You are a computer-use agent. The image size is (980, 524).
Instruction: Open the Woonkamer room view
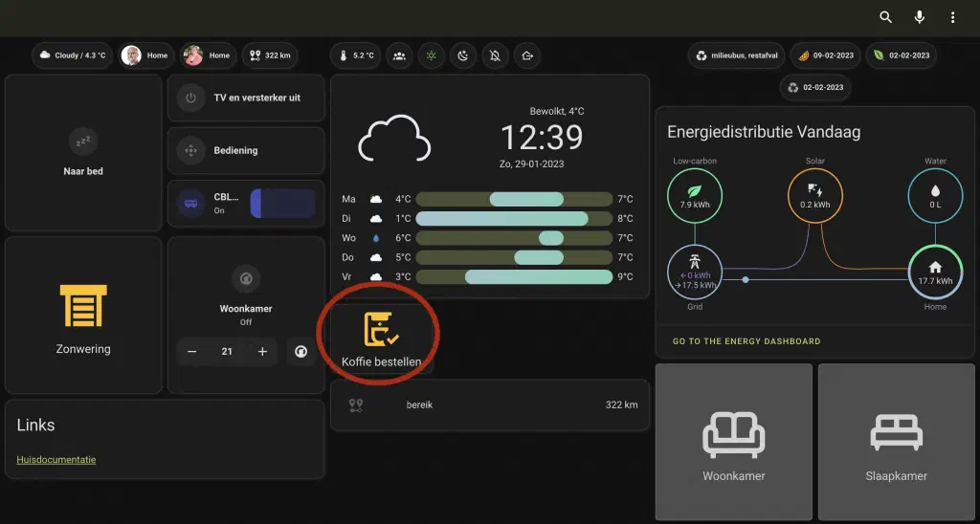tap(734, 441)
